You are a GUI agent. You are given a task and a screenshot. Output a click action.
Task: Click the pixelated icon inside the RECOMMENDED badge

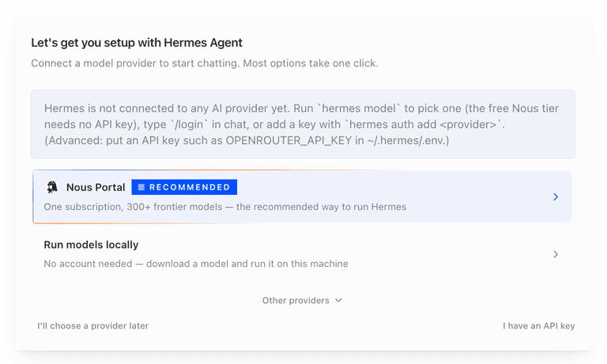click(x=141, y=187)
